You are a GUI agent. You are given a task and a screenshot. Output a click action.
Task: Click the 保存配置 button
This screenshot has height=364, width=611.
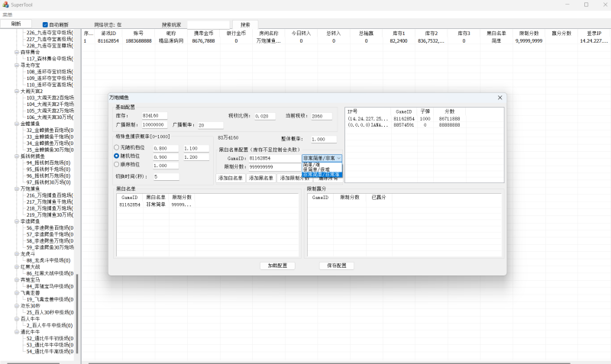[x=336, y=266]
